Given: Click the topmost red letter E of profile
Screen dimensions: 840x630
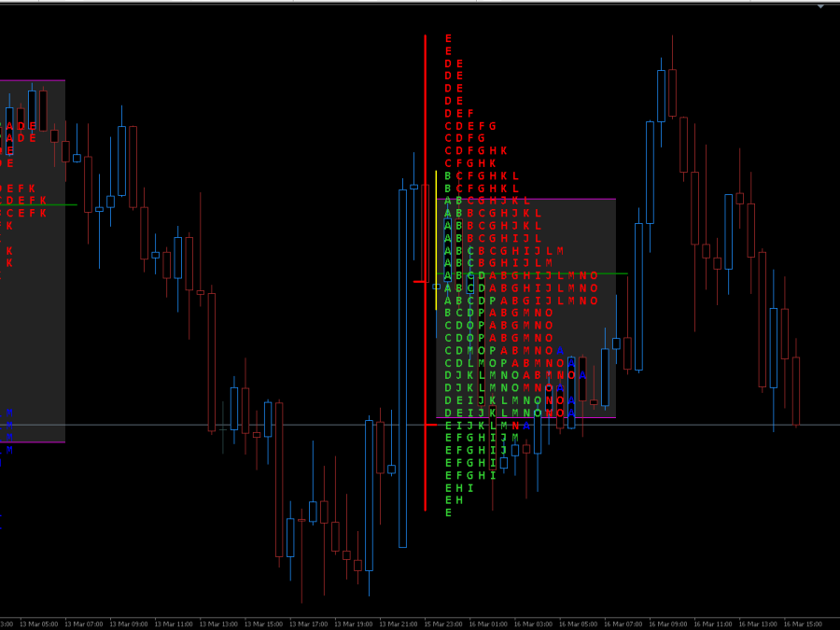Looking at the screenshot, I should point(448,38).
